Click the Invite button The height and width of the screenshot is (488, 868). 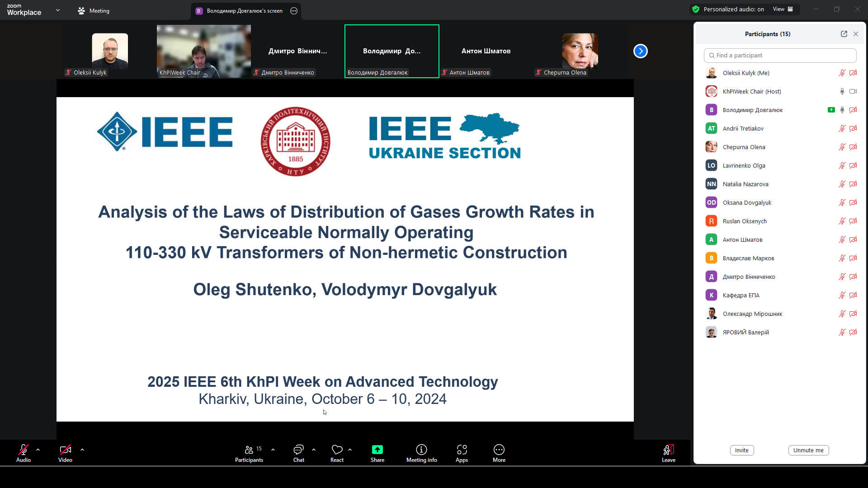pos(741,450)
